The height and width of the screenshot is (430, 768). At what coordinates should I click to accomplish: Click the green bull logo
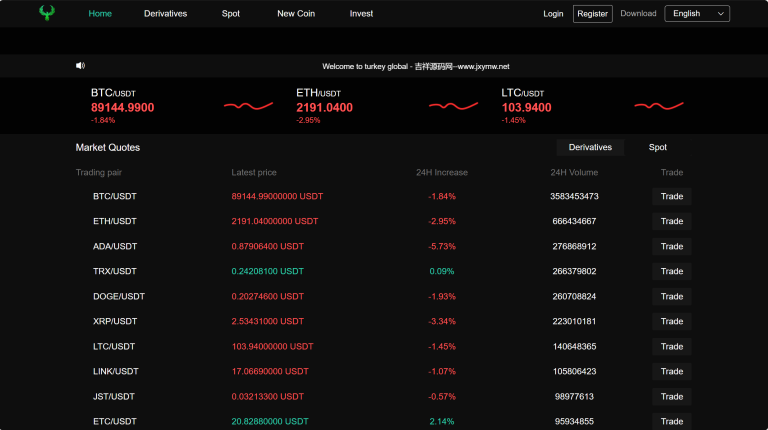tap(47, 13)
